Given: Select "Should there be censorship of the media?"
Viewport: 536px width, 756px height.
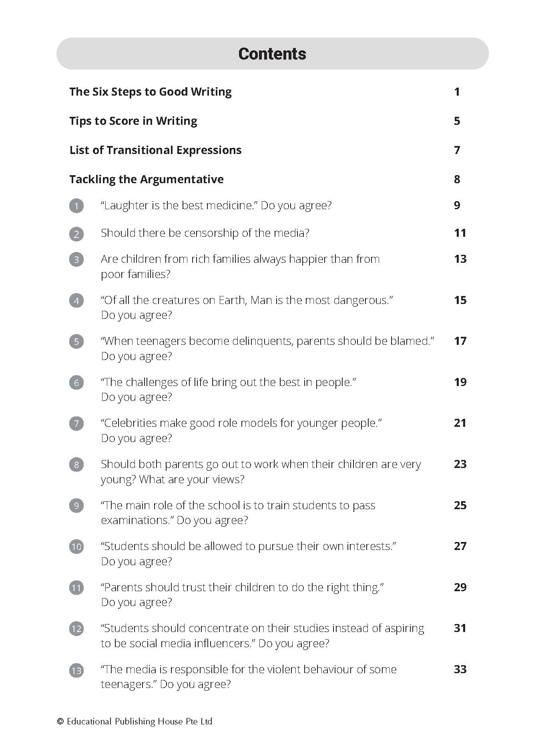Looking at the screenshot, I should (205, 233).
